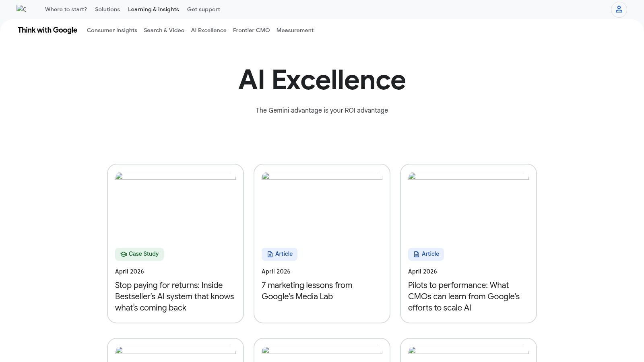Select the Article badge on Media Lab card

pos(279,254)
